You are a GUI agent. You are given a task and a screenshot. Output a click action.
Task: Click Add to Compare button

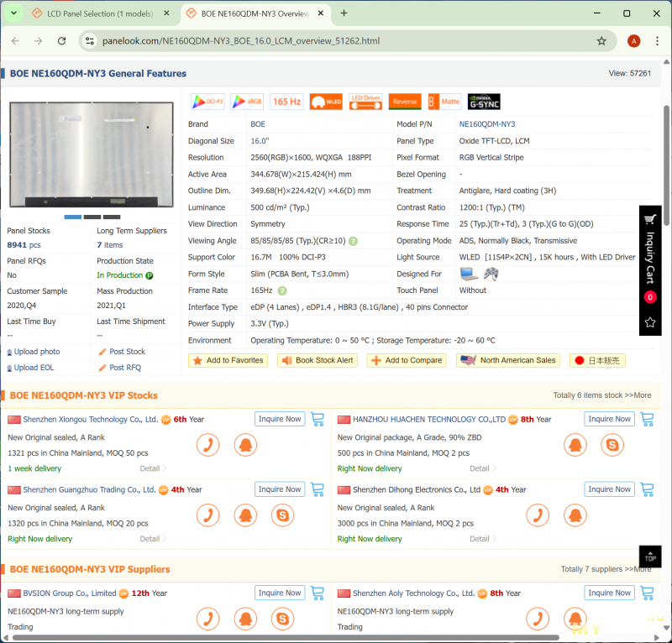tap(407, 361)
